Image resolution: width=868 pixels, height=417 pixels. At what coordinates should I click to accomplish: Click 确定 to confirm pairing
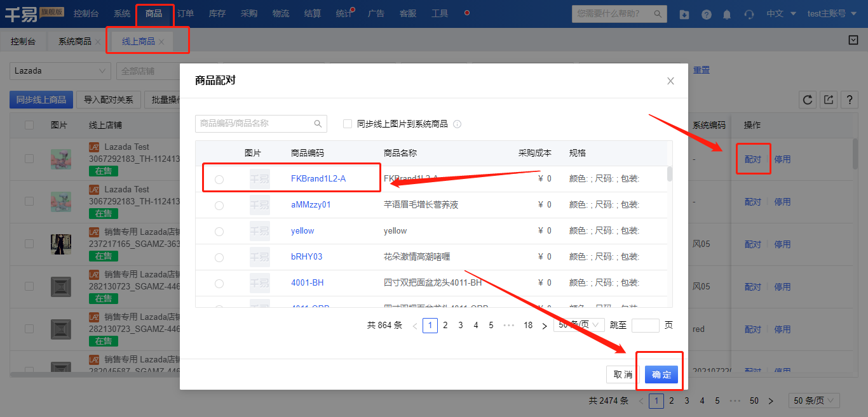661,374
